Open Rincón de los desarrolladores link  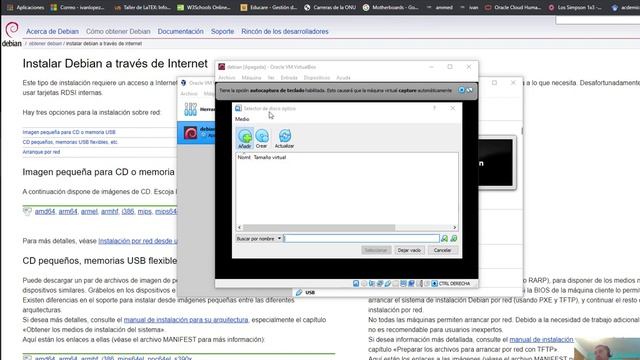[x=285, y=31]
